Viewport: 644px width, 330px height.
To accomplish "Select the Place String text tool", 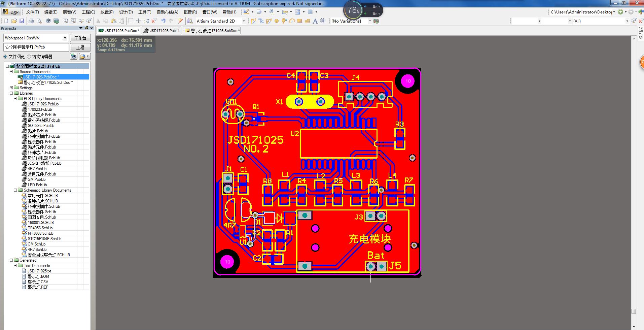I will coord(315,21).
